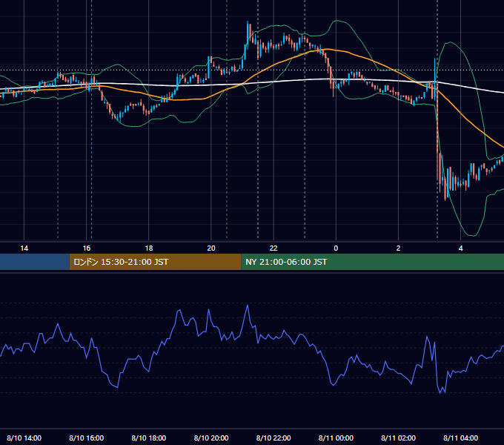Click the '8/11 02:00' date label
Screen dimensions: 504x445
coord(398,438)
